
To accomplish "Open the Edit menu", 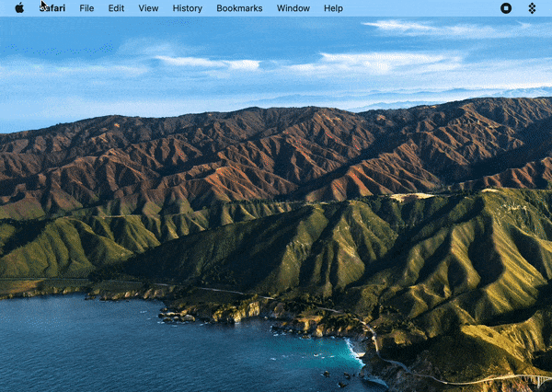I will [x=116, y=8].
